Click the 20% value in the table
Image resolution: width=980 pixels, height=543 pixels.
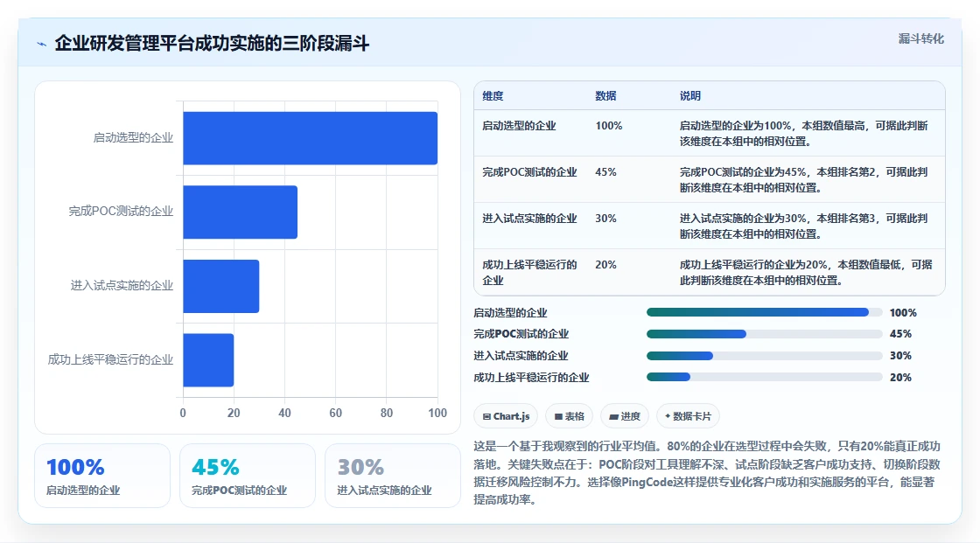click(605, 264)
